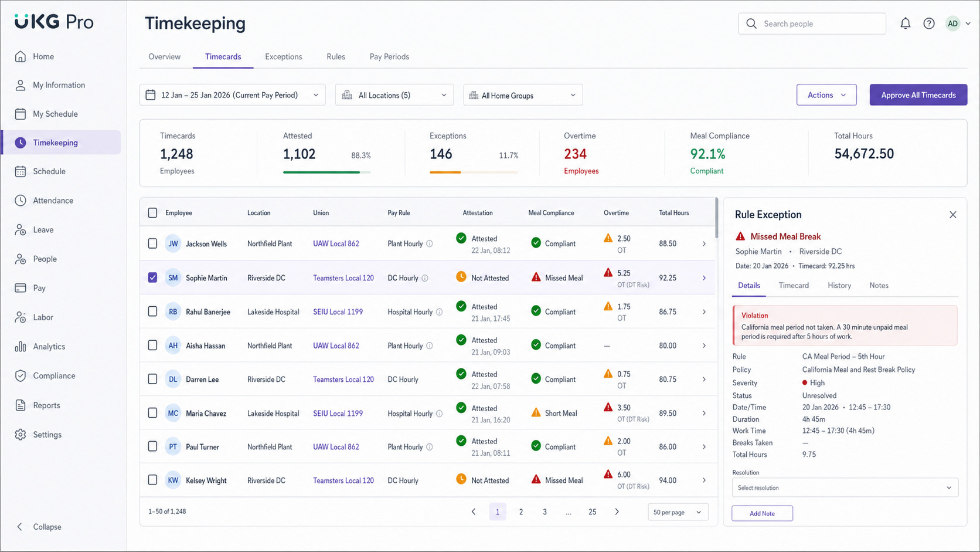Expand Kelsey Wright row chevron
The height and width of the screenshot is (552, 980).
click(705, 480)
